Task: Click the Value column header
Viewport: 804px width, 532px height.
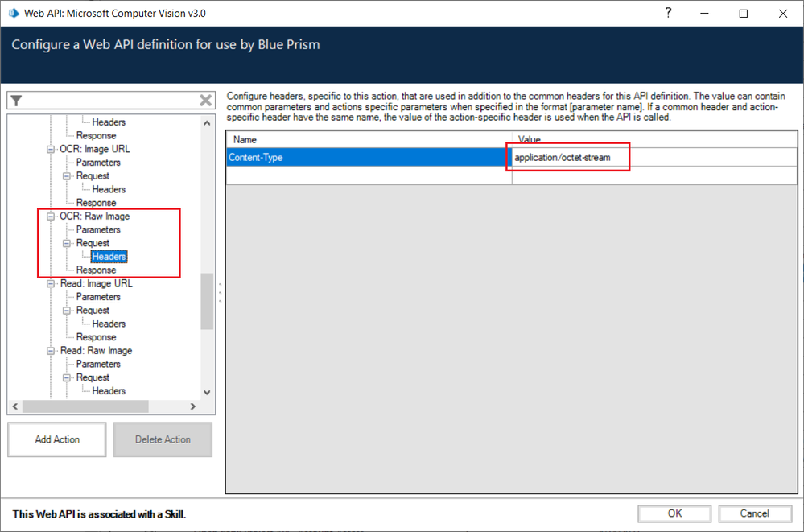Action: 654,139
